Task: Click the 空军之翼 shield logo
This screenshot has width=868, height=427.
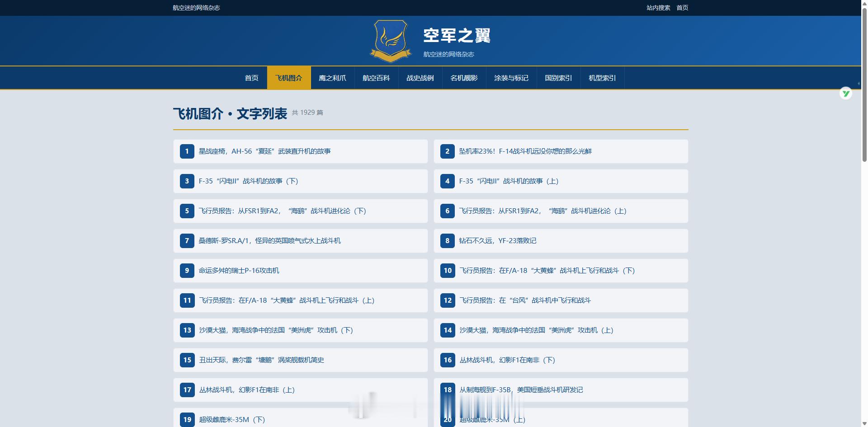Action: [391, 41]
